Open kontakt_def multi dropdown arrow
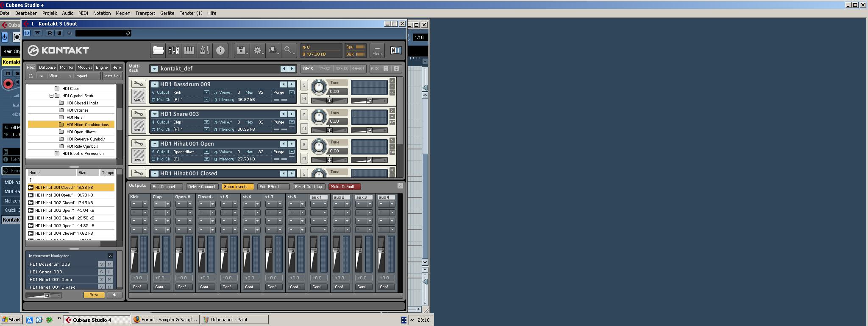Image resolution: width=868 pixels, height=326 pixels. pos(154,68)
